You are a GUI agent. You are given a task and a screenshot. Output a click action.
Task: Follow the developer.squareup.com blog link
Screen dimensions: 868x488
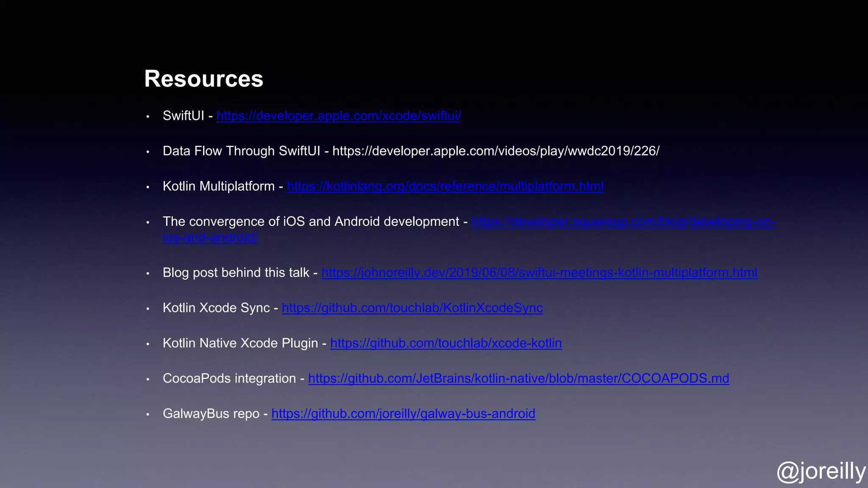pos(623,222)
